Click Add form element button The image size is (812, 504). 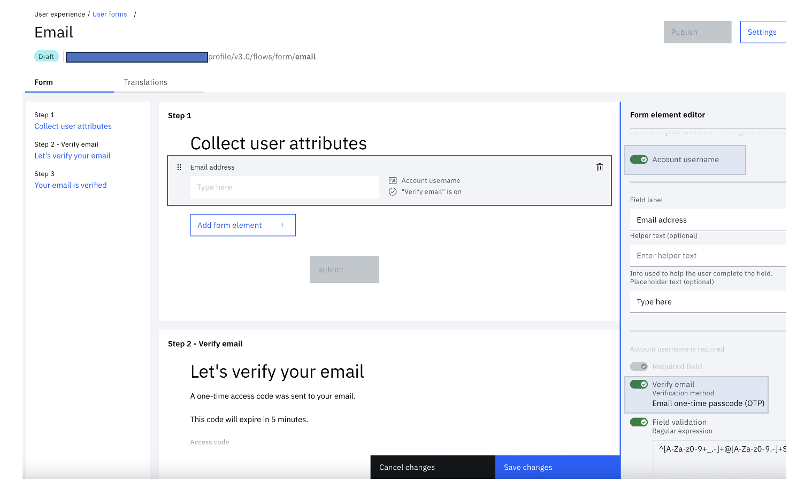pos(243,225)
